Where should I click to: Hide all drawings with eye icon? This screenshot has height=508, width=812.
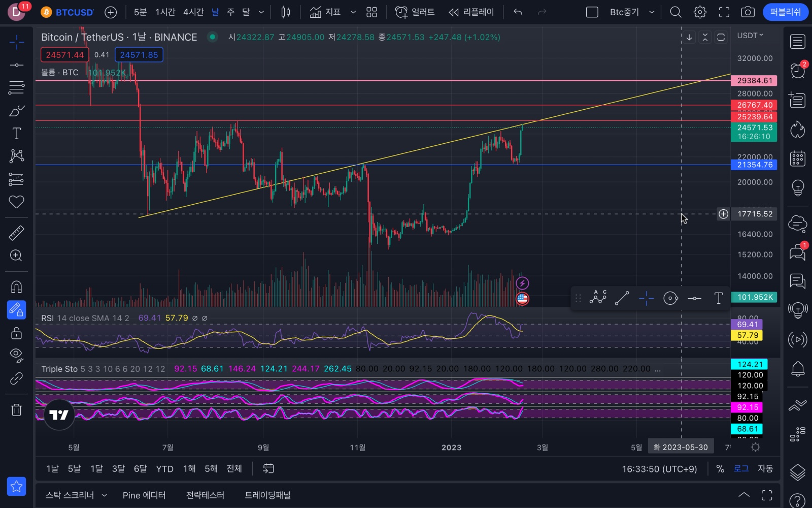(16, 356)
